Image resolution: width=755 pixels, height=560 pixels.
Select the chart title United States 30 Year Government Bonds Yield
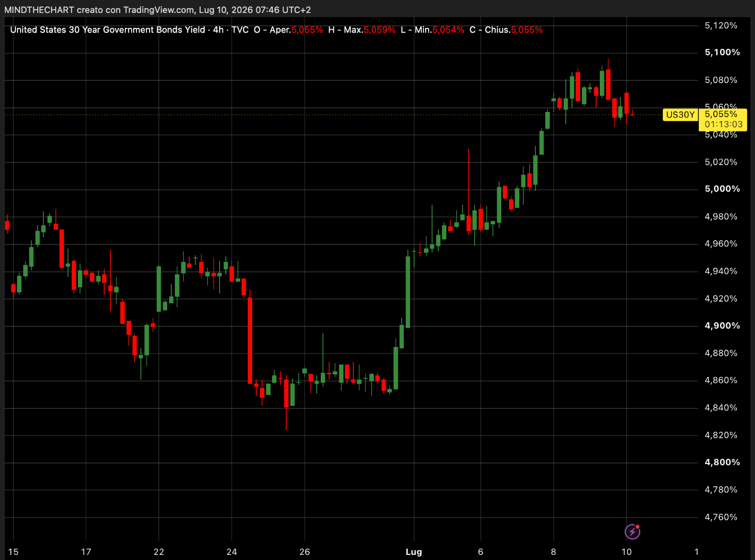click(x=108, y=30)
